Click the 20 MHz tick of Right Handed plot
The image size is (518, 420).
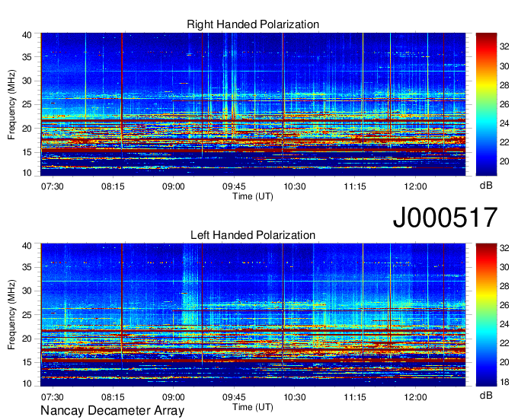(x=27, y=129)
